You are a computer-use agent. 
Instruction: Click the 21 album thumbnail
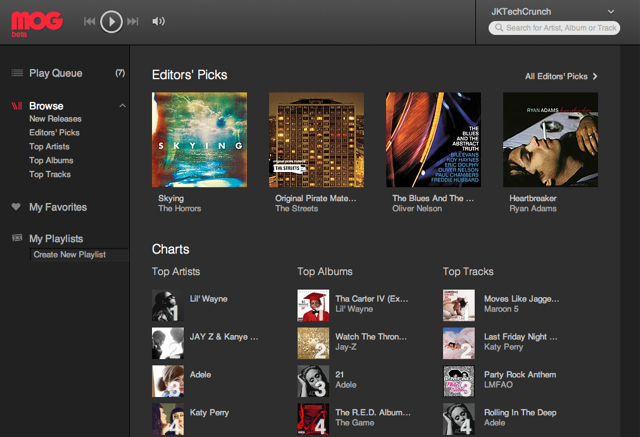[313, 381]
